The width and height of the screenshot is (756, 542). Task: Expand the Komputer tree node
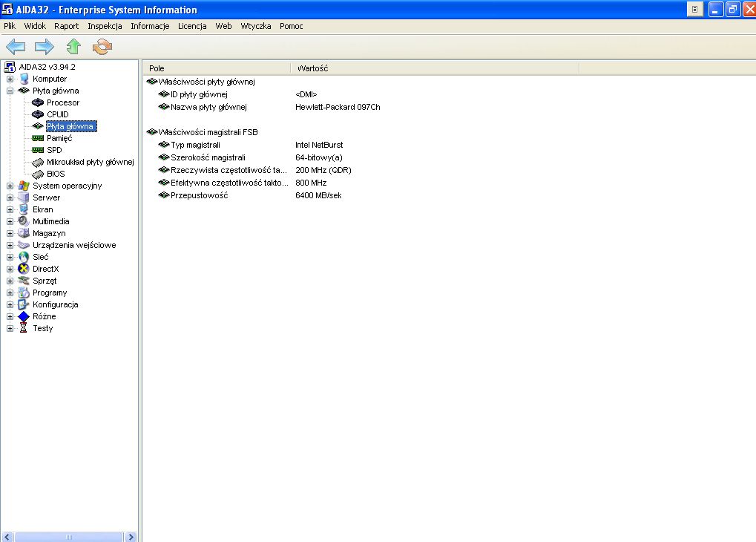pyautogui.click(x=10, y=79)
